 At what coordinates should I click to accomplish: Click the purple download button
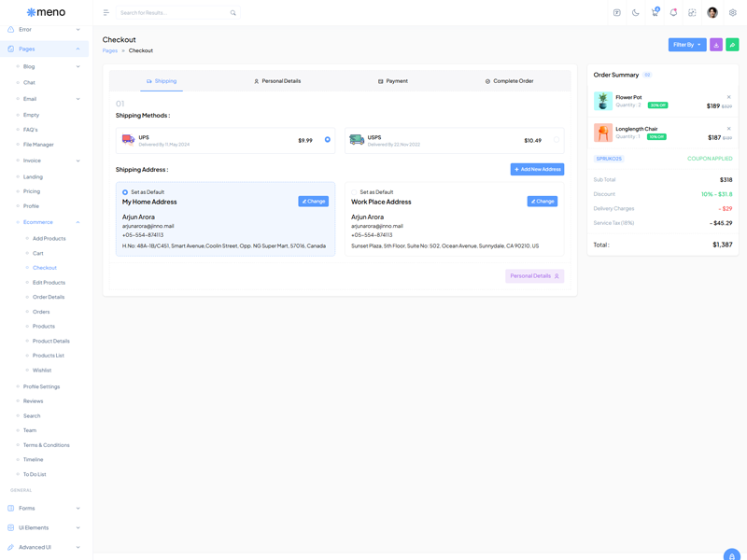click(x=716, y=45)
